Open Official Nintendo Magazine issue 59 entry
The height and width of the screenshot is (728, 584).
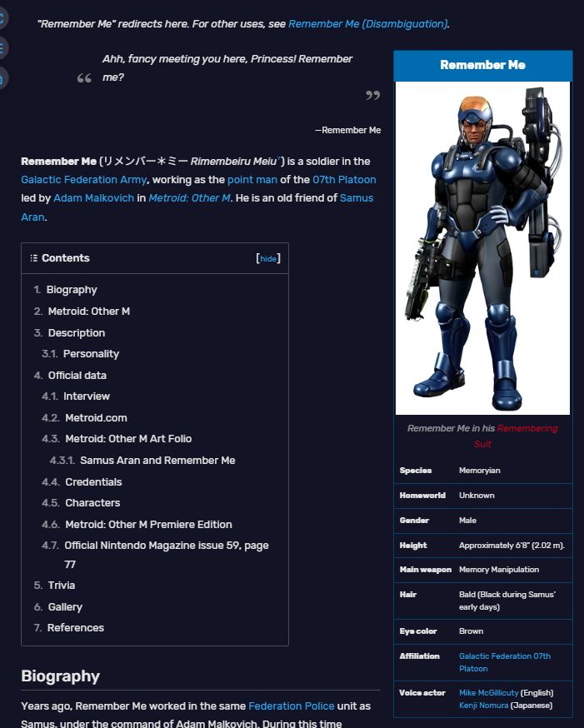tap(166, 555)
